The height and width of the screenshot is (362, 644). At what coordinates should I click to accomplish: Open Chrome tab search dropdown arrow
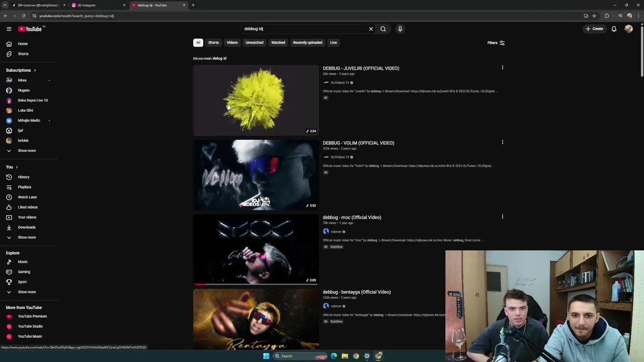(x=5, y=5)
